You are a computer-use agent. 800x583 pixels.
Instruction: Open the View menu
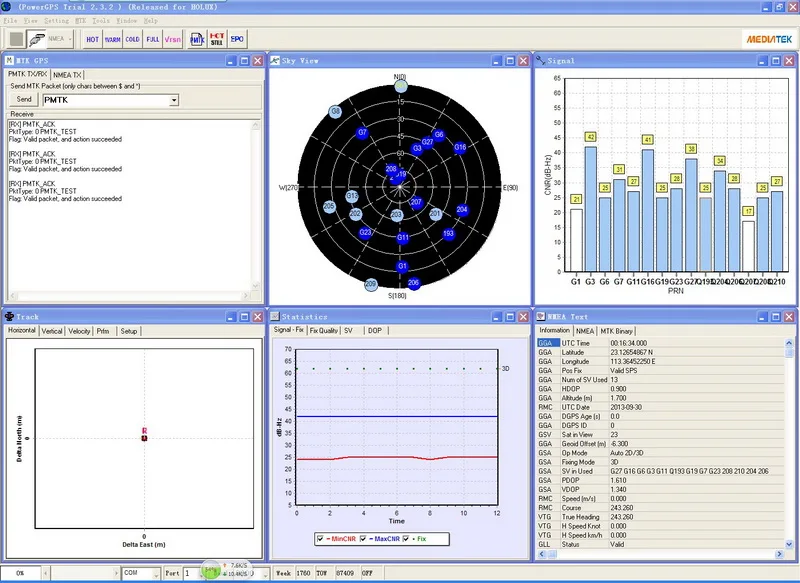point(31,21)
